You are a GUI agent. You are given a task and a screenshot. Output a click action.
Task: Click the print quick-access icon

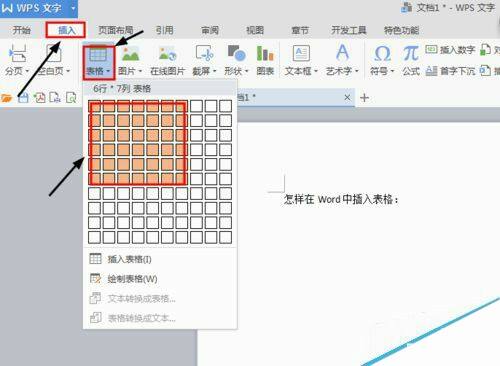click(x=55, y=97)
